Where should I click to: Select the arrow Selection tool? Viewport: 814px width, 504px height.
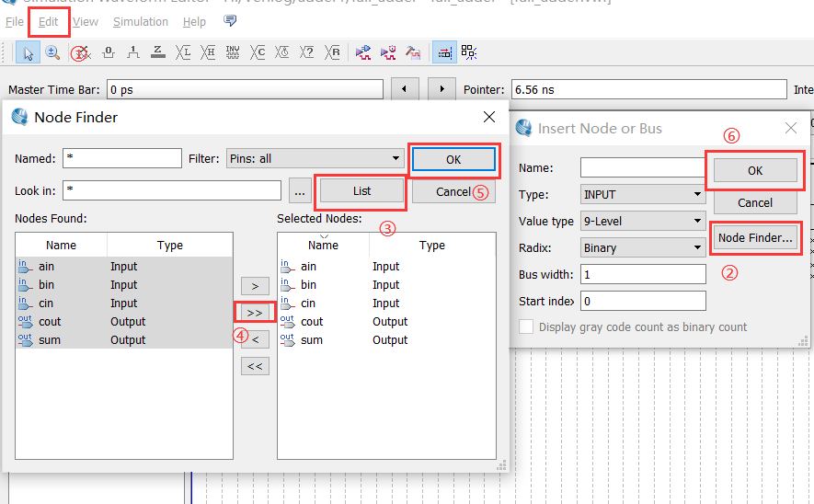pos(28,52)
